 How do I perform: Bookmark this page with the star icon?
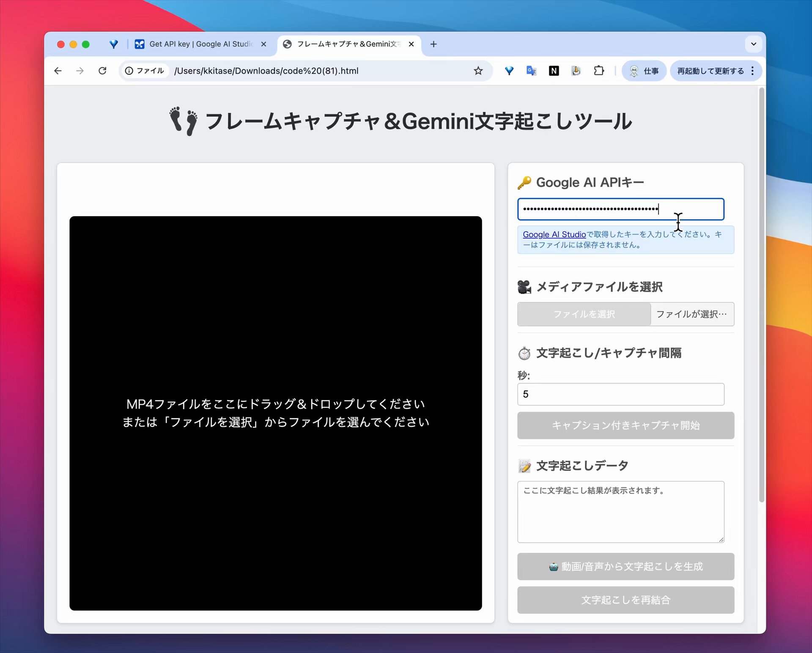coord(478,71)
